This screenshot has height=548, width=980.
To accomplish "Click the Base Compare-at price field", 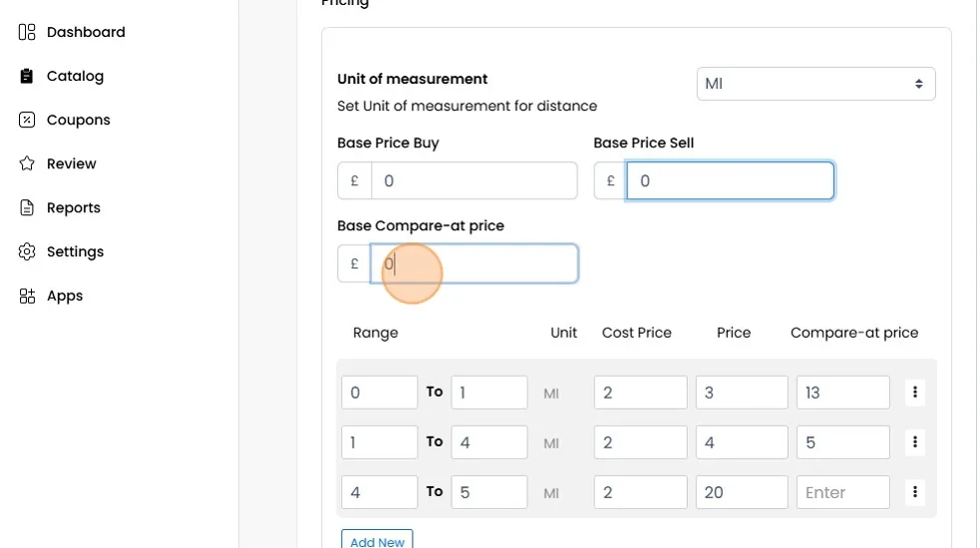I will click(474, 264).
